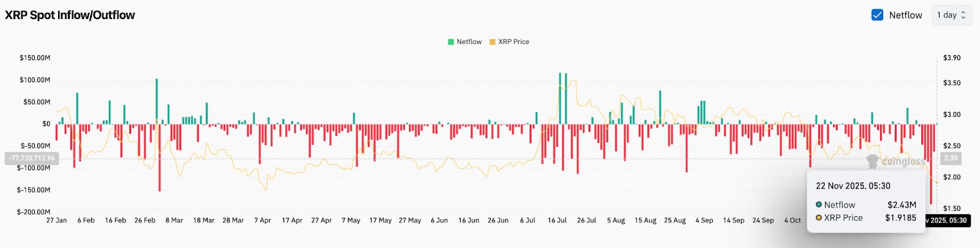Hide the XRP Price series via legend label
Image resolution: width=980 pixels, height=248 pixels.
pos(513,42)
